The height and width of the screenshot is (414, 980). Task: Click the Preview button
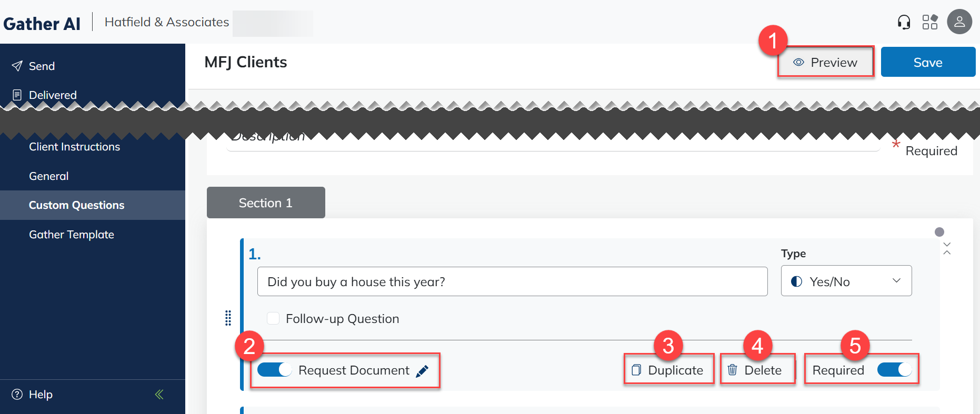coord(825,63)
